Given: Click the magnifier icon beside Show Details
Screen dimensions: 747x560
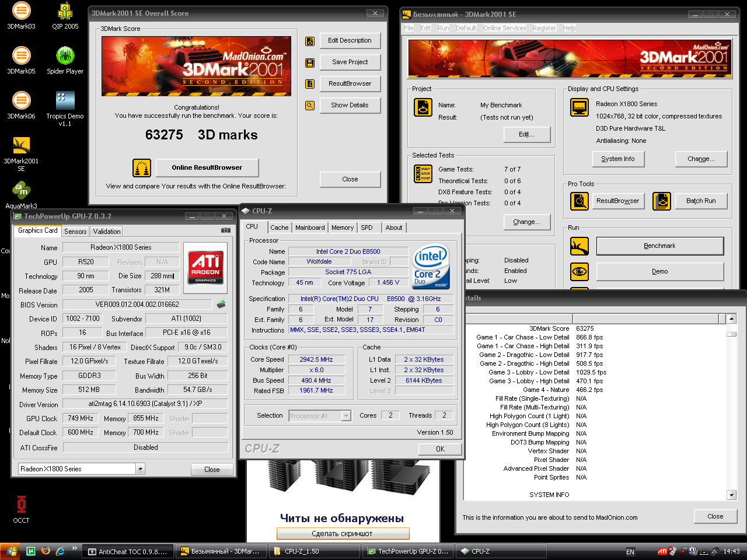Looking at the screenshot, I should [x=310, y=106].
